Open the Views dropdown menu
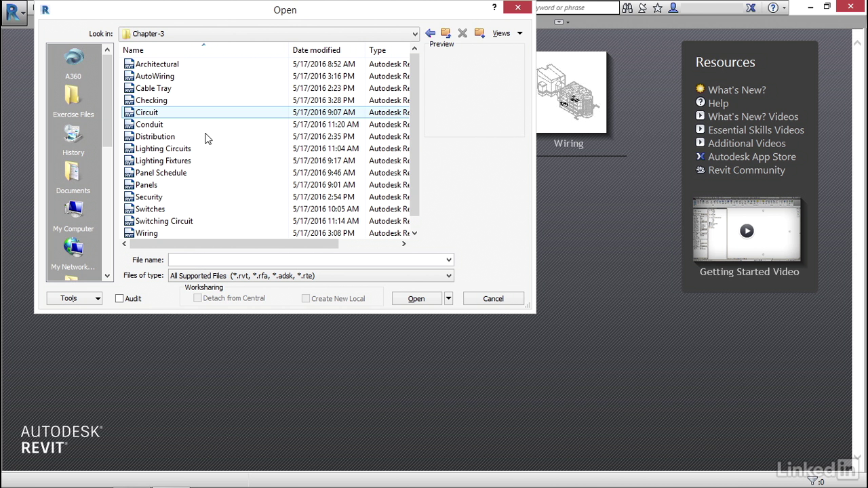 click(507, 33)
